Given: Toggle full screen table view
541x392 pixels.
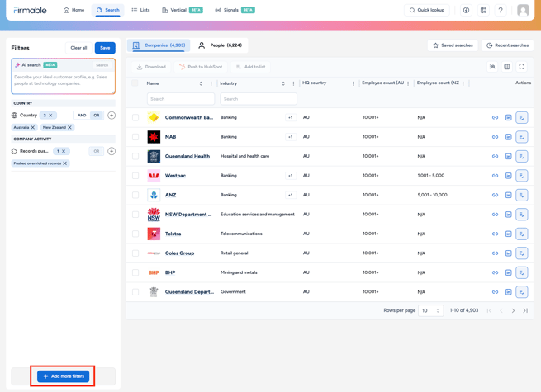Looking at the screenshot, I should coord(521,67).
